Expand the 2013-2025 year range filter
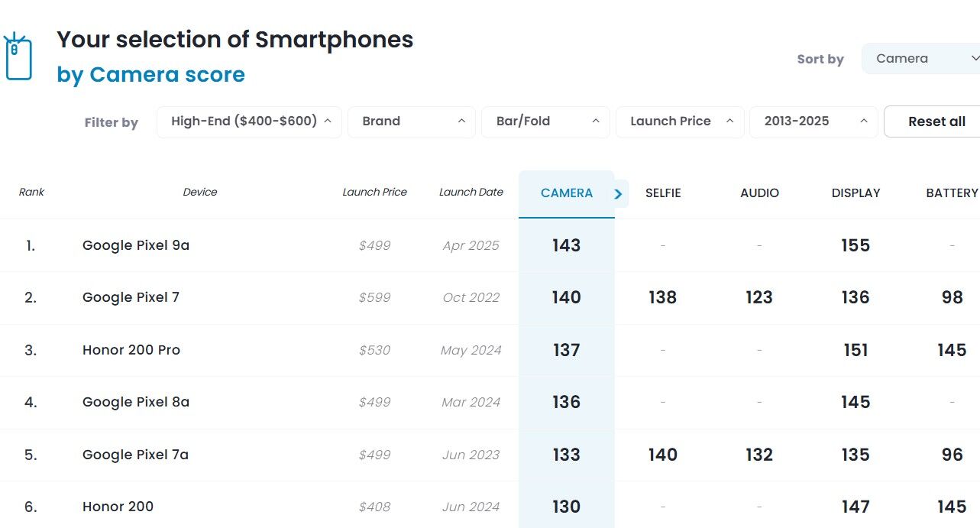The height and width of the screenshot is (528, 980). (813, 121)
